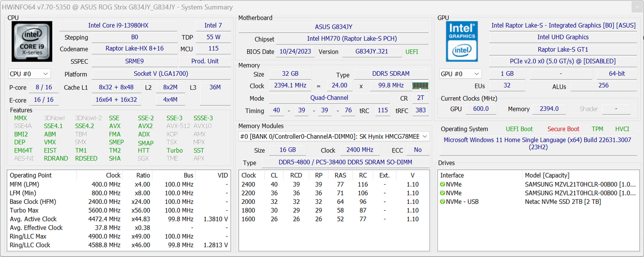Click the Model [Capacity] column header

pyautogui.click(x=547, y=175)
